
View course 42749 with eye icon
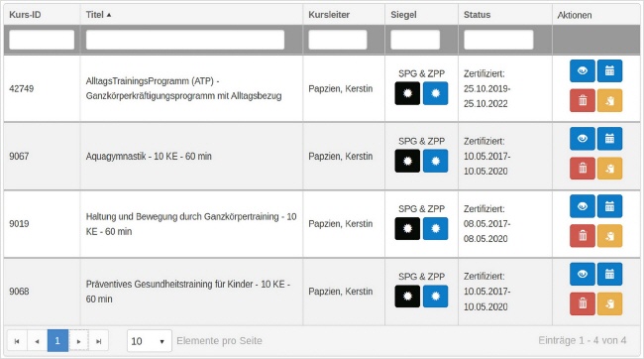pos(582,70)
